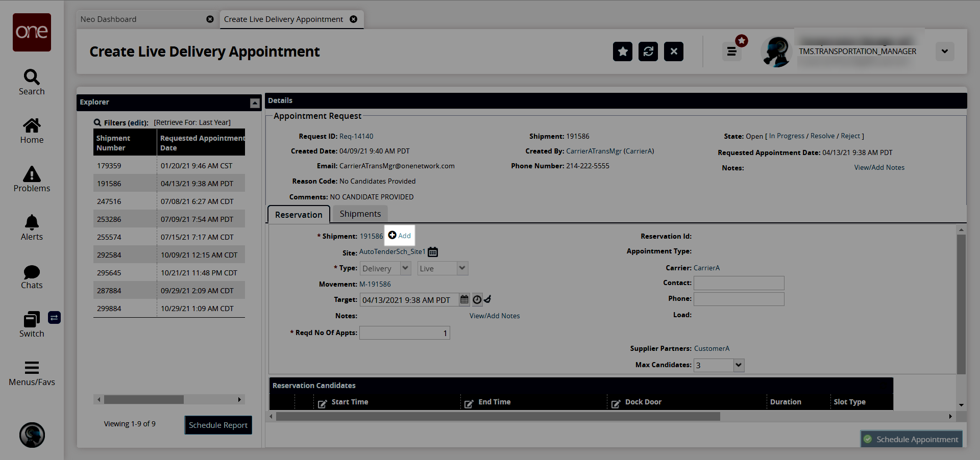This screenshot has height=460, width=980.
Task: Refresh the page with the refresh icon
Action: coord(648,52)
